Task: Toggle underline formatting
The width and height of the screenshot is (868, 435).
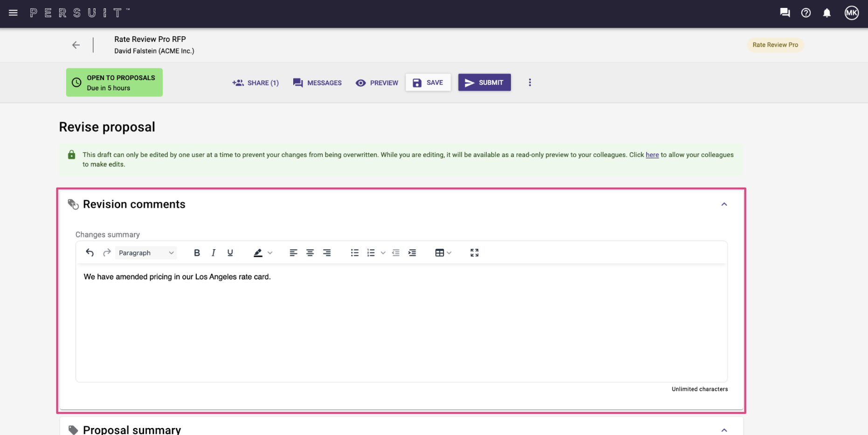Action: pos(230,252)
